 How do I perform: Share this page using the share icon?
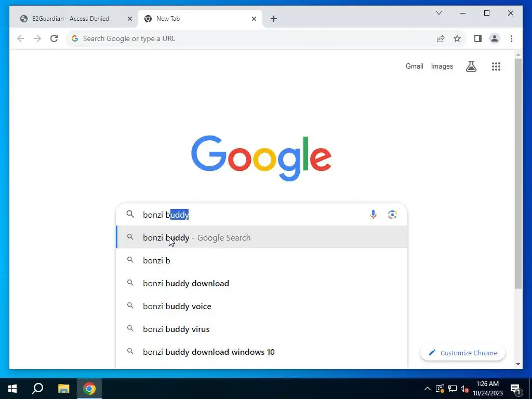(x=441, y=38)
